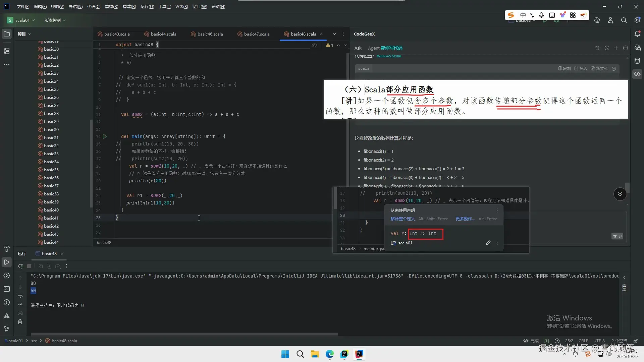Open the Terminal tool window icon
This screenshot has width=644, height=362.
(7, 289)
